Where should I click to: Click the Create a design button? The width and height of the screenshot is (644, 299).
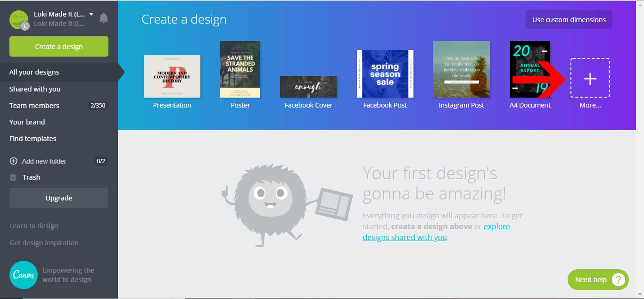point(58,46)
